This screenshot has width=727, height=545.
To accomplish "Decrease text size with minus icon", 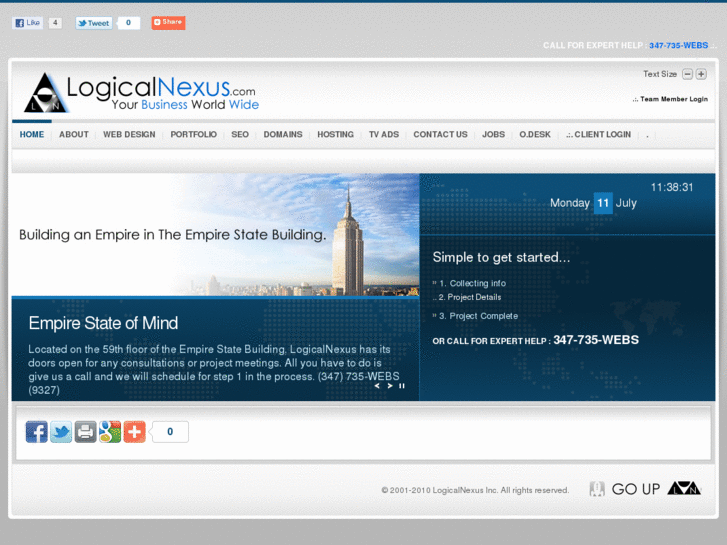I will [688, 74].
